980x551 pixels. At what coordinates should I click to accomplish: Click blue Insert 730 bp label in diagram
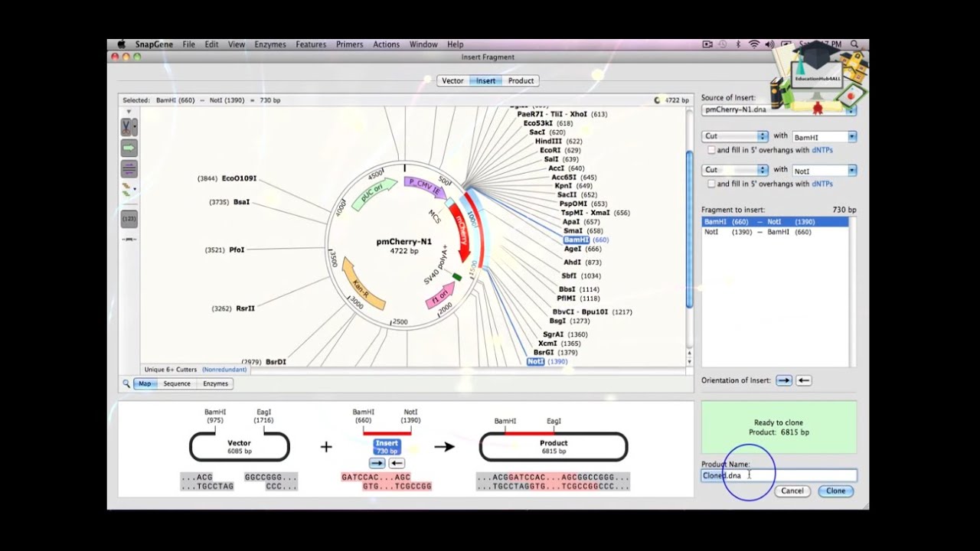click(387, 447)
